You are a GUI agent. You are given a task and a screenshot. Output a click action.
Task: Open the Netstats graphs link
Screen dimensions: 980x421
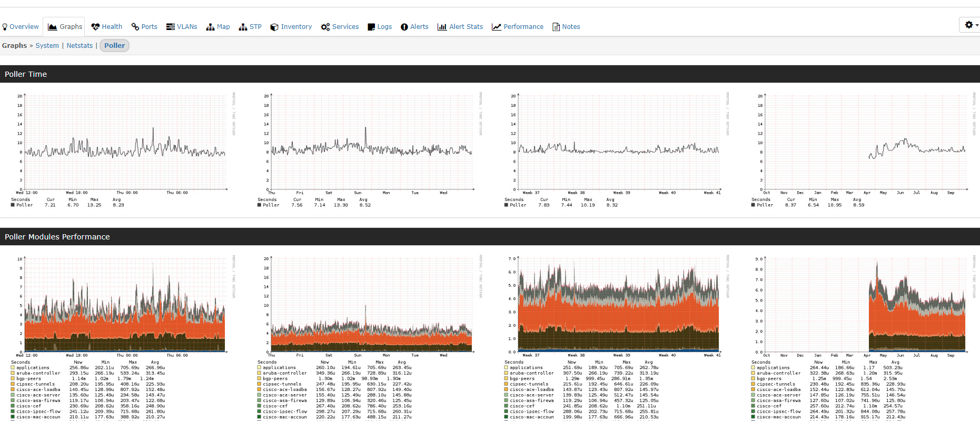(80, 46)
